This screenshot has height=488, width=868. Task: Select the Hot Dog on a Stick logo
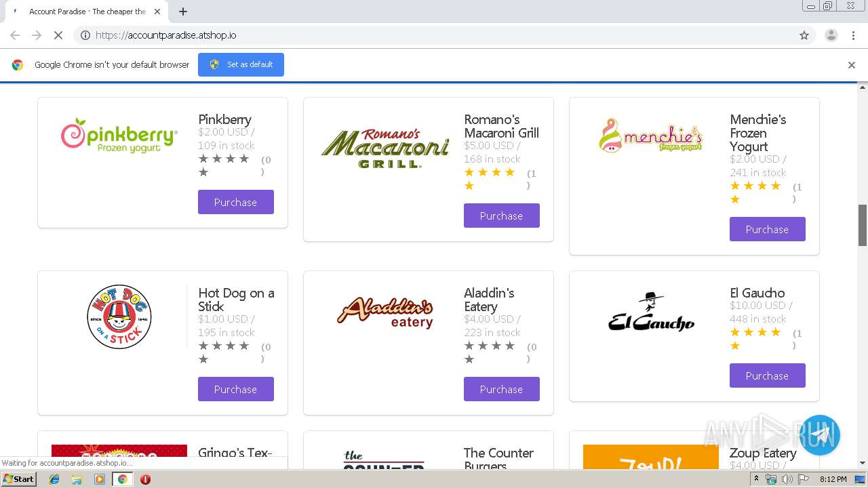[x=119, y=317]
